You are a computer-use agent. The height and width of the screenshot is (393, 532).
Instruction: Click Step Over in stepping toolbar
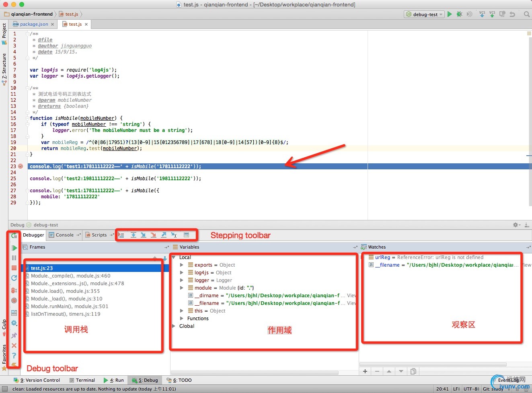click(133, 235)
